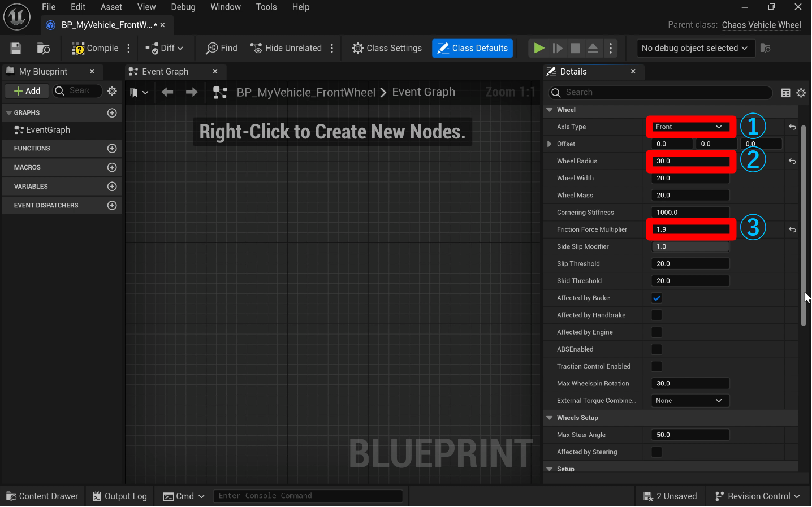Click the Side Slip Modifier slider field
812x507 pixels.
point(690,246)
